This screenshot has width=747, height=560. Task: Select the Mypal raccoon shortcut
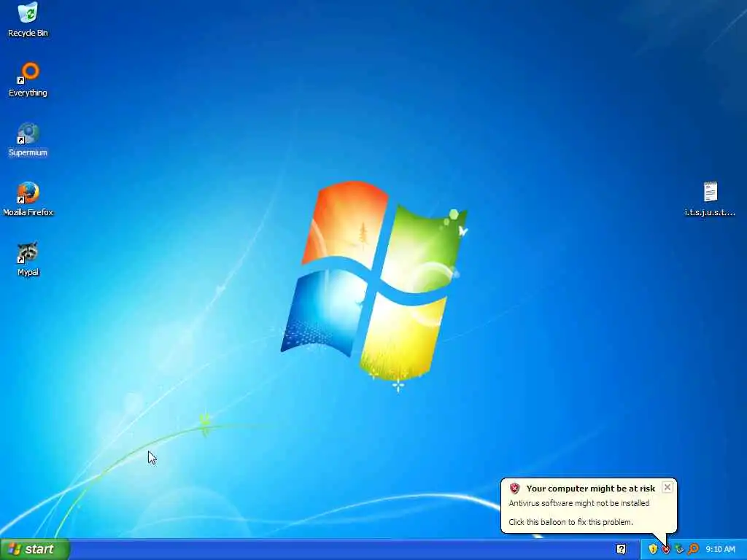(x=28, y=259)
